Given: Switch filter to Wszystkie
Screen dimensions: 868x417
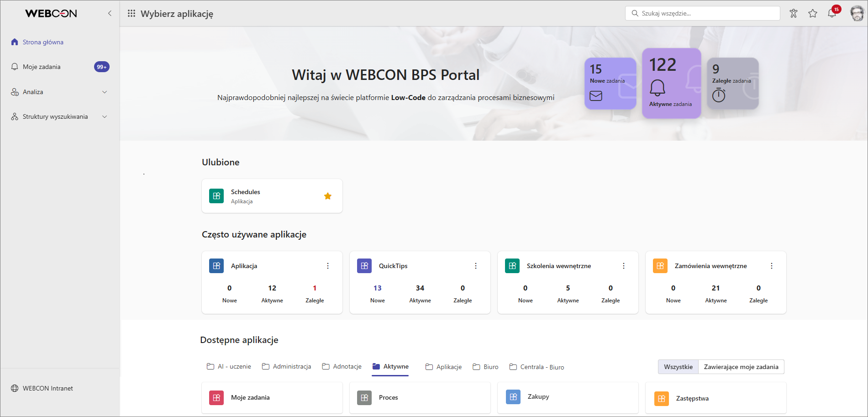Looking at the screenshot, I should pos(678,367).
